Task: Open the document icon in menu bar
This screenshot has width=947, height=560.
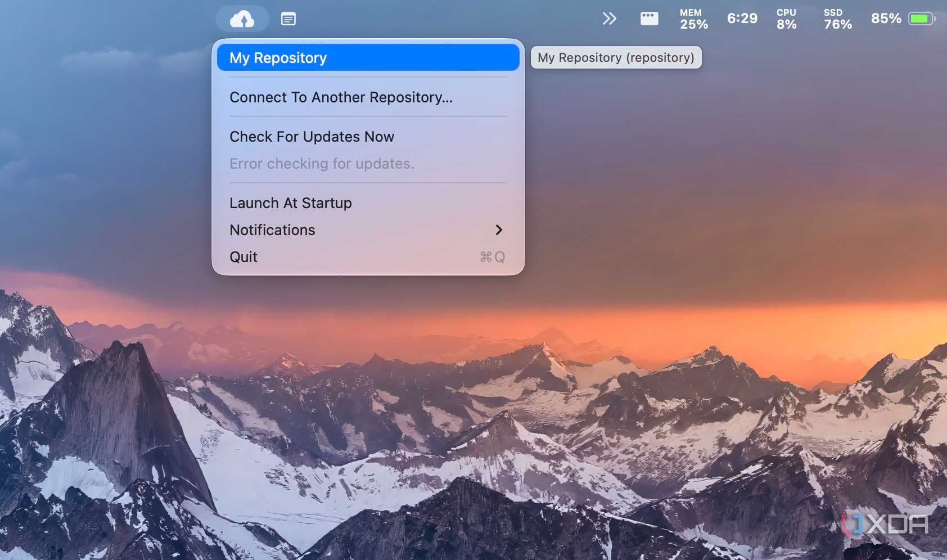Action: (288, 19)
